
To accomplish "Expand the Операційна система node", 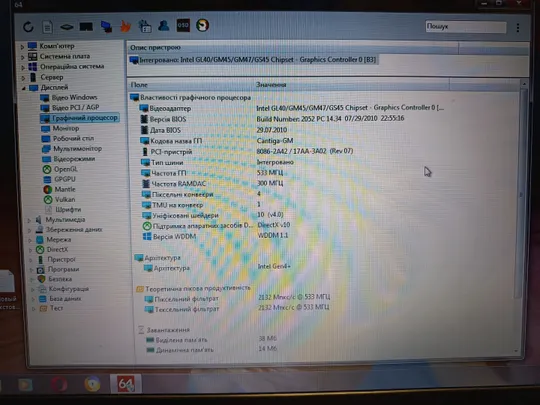I will pos(23,67).
